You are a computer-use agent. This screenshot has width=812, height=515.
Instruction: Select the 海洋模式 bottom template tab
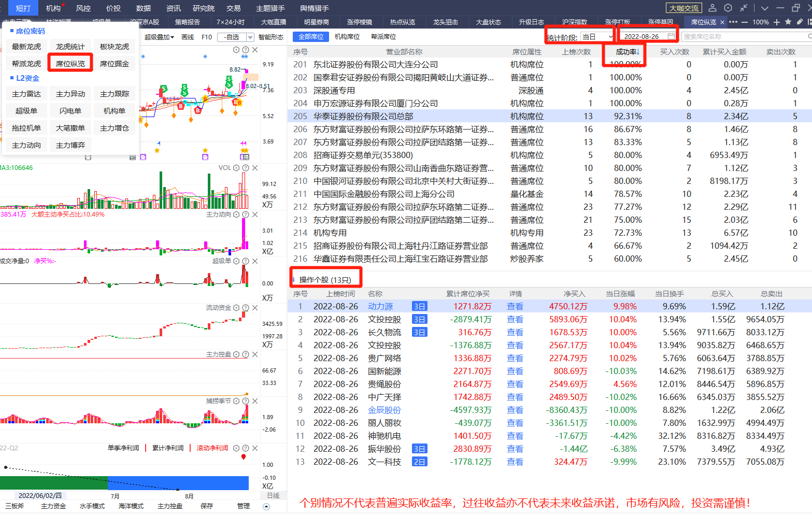click(131, 506)
